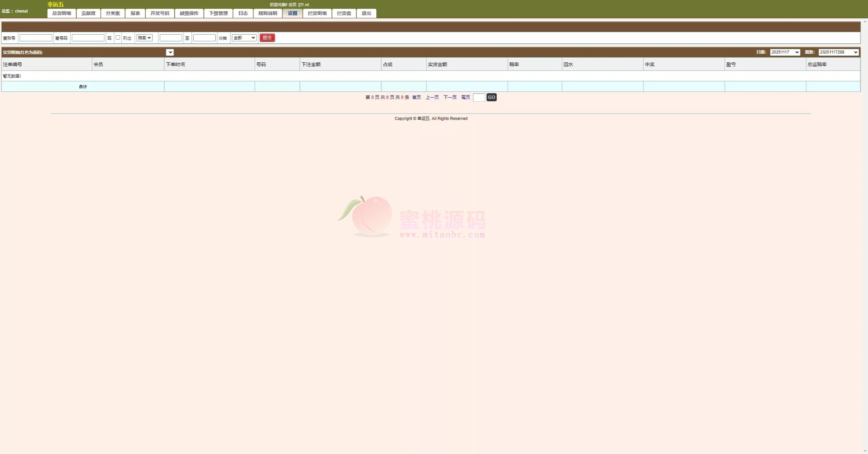This screenshot has width=868, height=454.
Task: Jump to 尾页 link
Action: [x=466, y=97]
